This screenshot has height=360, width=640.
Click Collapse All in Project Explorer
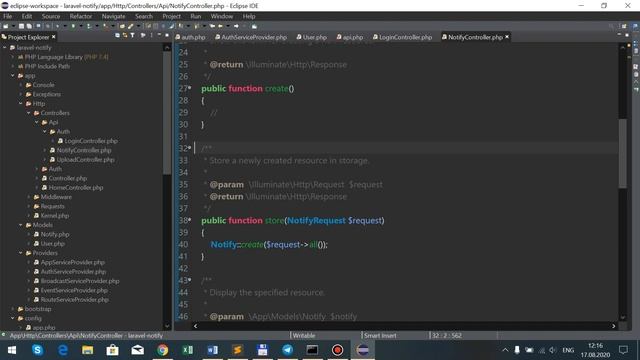pyautogui.click(x=117, y=36)
